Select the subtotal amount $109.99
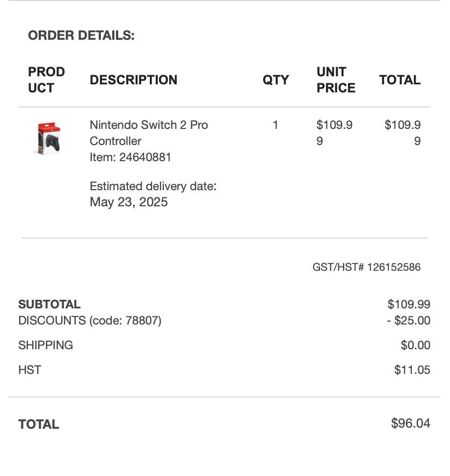Image resolution: width=450 pixels, height=476 pixels. pos(409,304)
